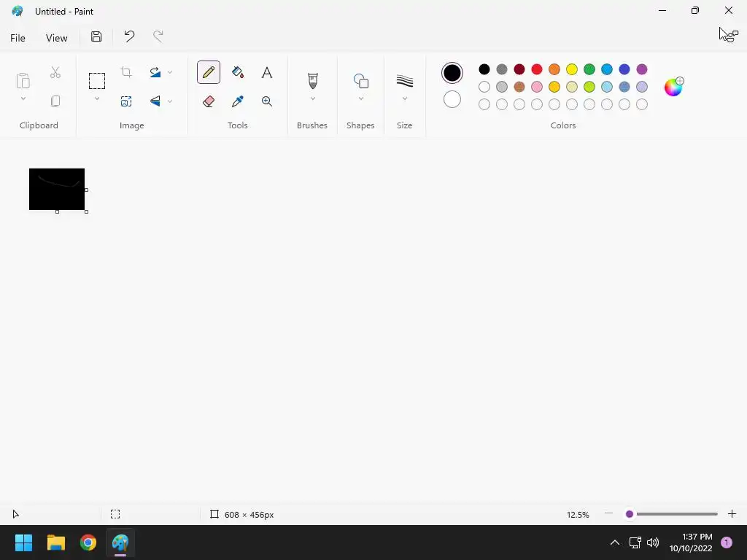
Task: Click the line Size icon
Action: [404, 80]
